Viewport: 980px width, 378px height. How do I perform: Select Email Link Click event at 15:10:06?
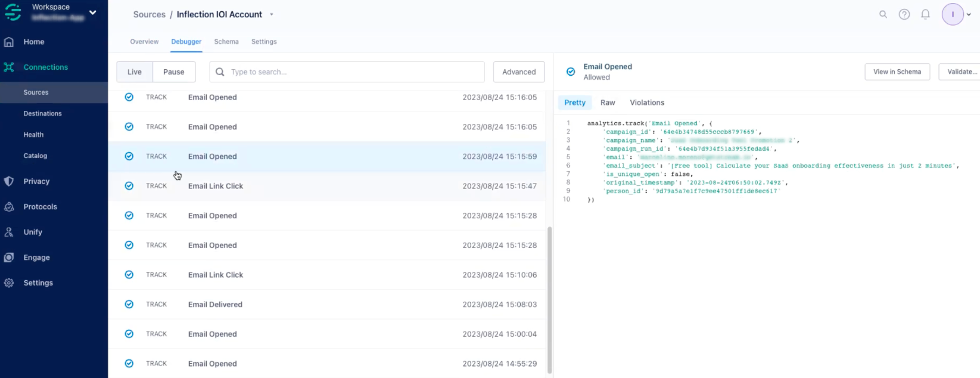(x=327, y=275)
